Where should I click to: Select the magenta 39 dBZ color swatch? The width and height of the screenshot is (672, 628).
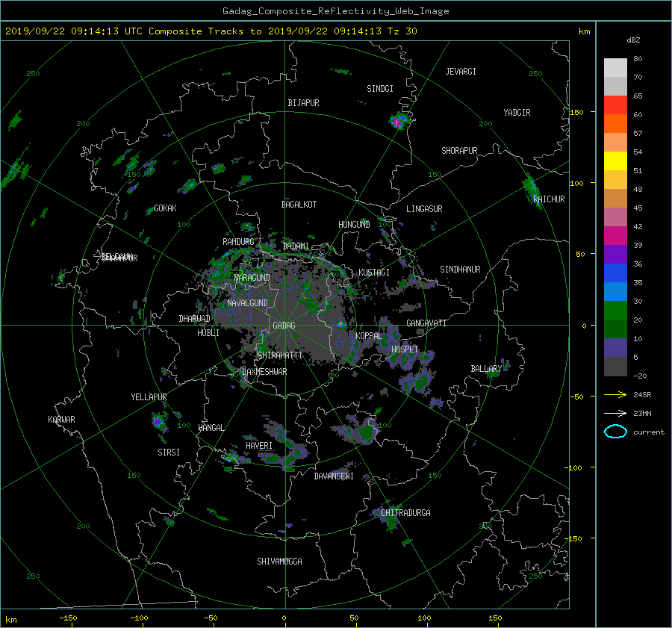click(615, 235)
